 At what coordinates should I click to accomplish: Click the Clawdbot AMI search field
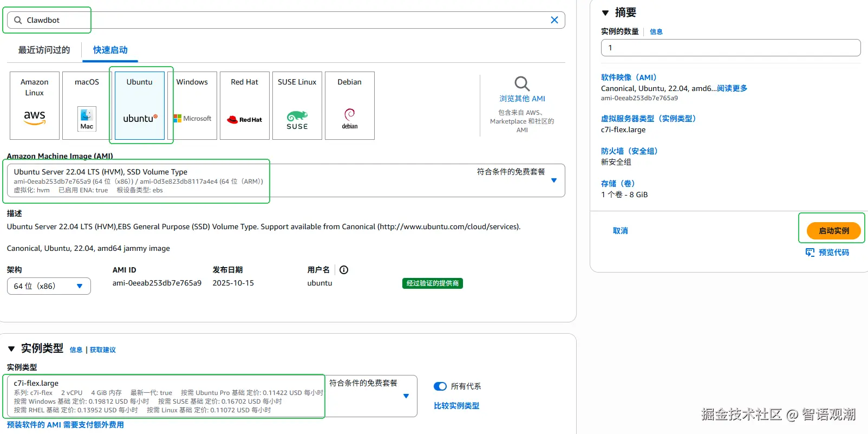286,20
